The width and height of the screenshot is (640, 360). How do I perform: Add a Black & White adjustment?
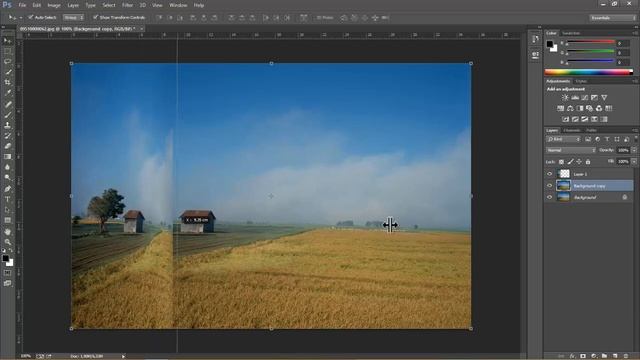(580, 108)
